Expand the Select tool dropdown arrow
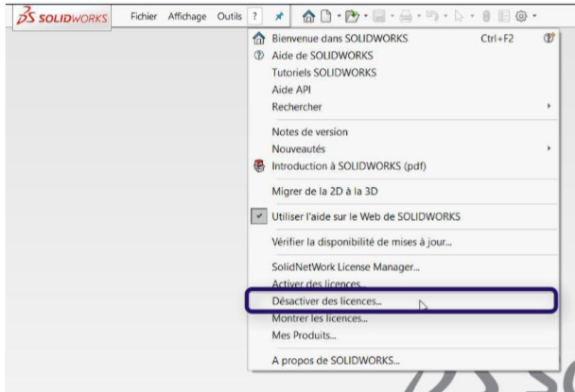The height and width of the screenshot is (392, 575). coord(472,16)
